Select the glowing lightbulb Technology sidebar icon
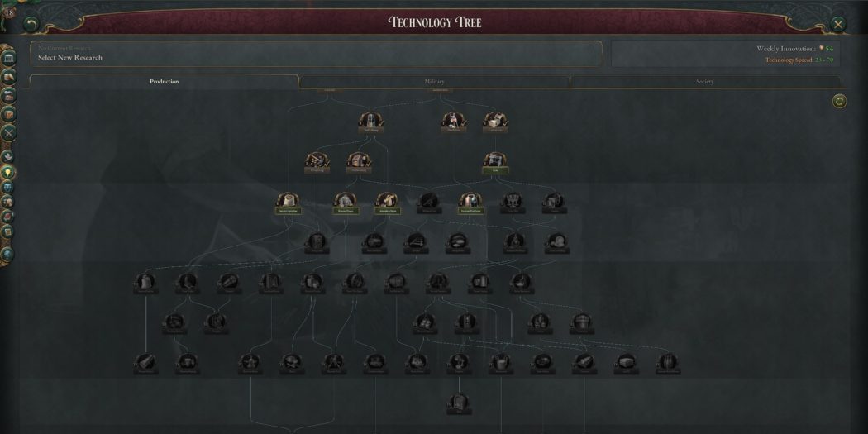Image resolution: width=868 pixels, height=434 pixels. (x=7, y=173)
